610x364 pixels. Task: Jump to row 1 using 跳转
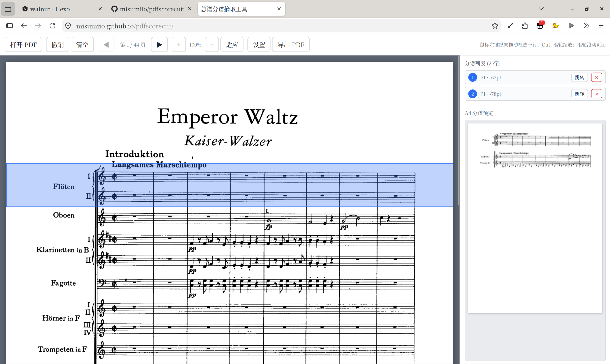[580, 78]
